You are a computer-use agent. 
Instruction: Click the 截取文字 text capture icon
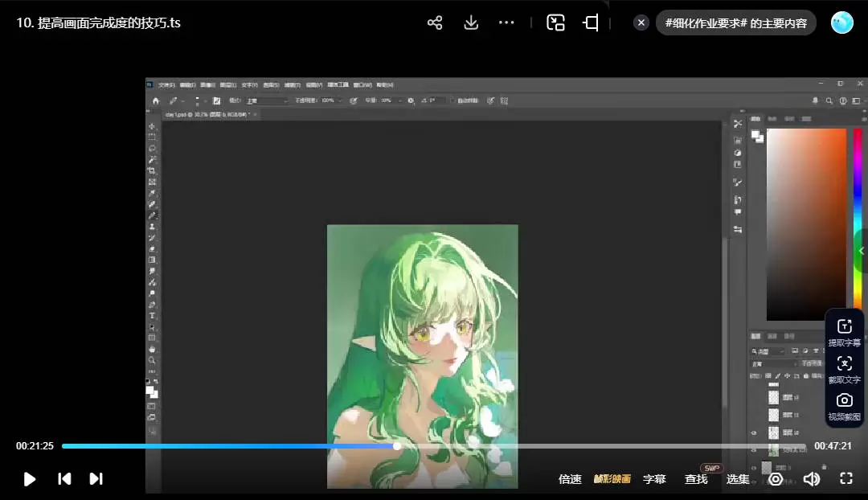click(x=844, y=369)
